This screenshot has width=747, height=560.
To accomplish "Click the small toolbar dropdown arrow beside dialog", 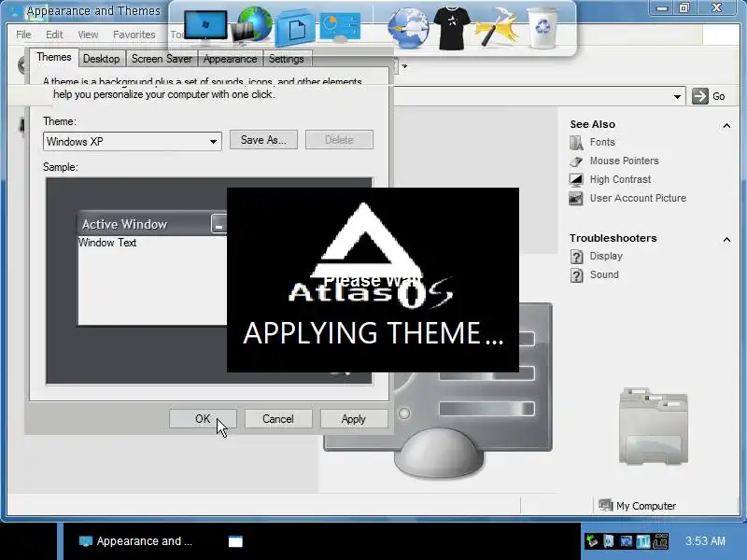I will pyautogui.click(x=404, y=66).
